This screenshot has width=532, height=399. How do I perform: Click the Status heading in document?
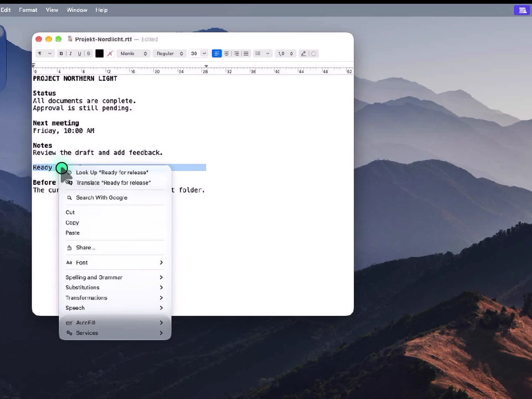click(x=44, y=93)
